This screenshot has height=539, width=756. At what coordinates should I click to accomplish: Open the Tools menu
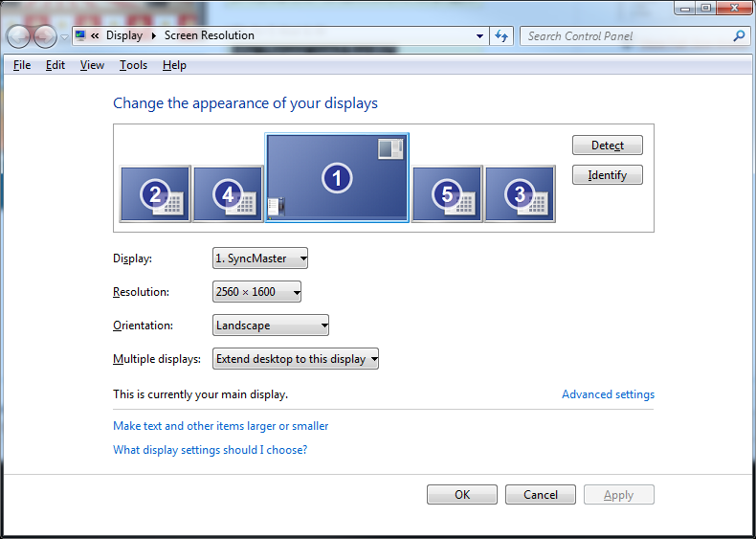click(133, 65)
